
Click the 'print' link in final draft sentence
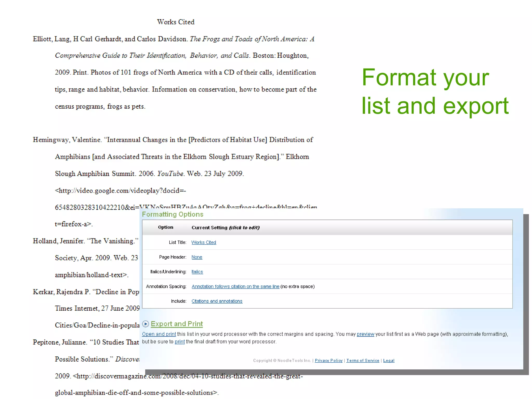[x=179, y=342]
